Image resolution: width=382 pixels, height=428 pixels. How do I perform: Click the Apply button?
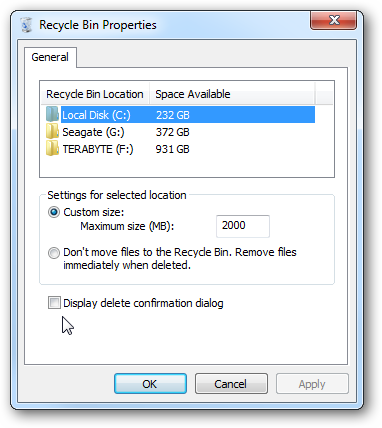(x=312, y=384)
